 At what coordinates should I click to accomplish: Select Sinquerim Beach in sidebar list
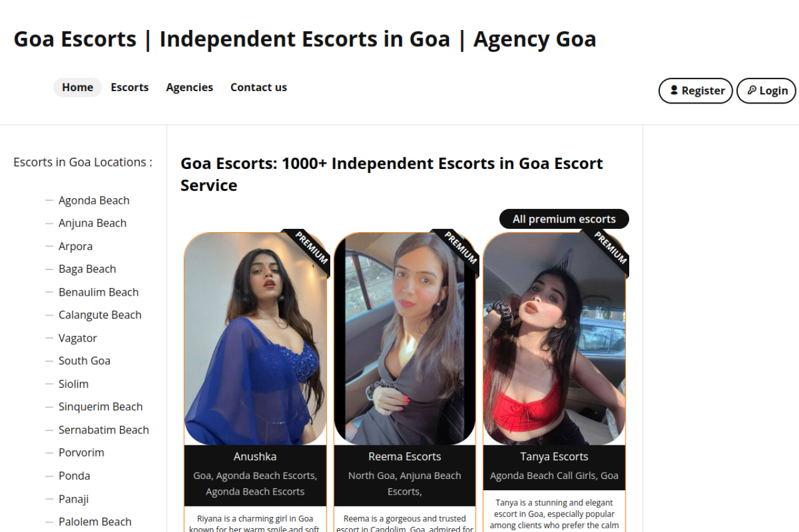(100, 407)
